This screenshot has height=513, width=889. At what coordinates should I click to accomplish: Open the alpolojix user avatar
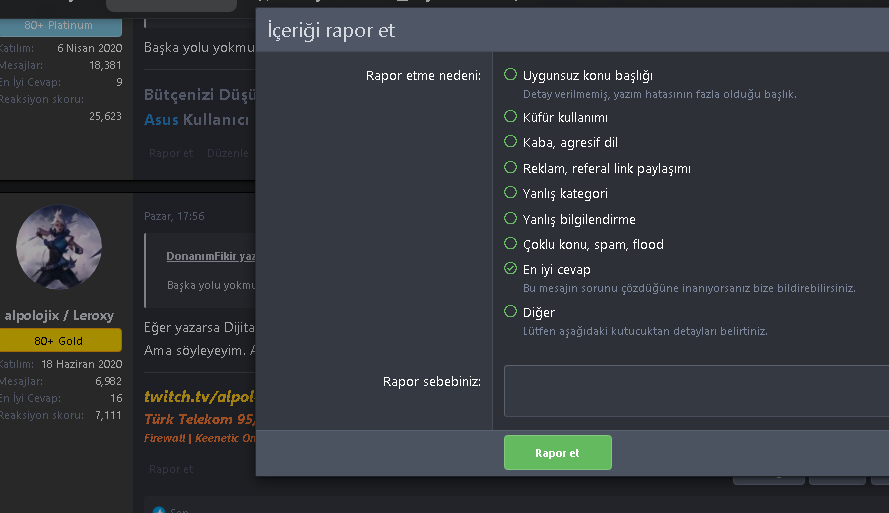59,247
